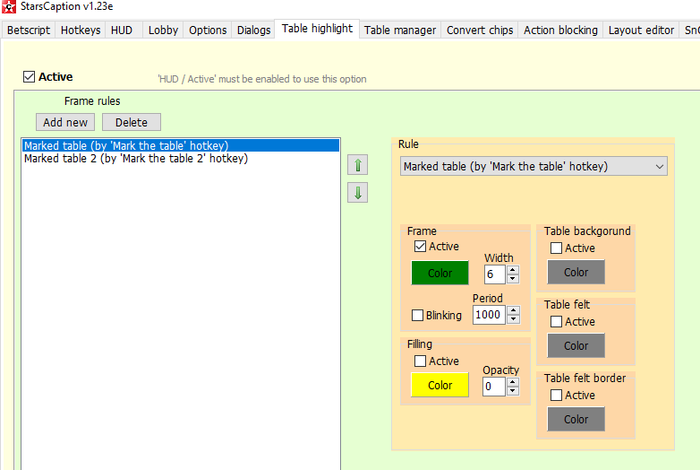Select the highlighted 'Marked table' rule row
This screenshot has width=700, height=470.
coord(181,146)
